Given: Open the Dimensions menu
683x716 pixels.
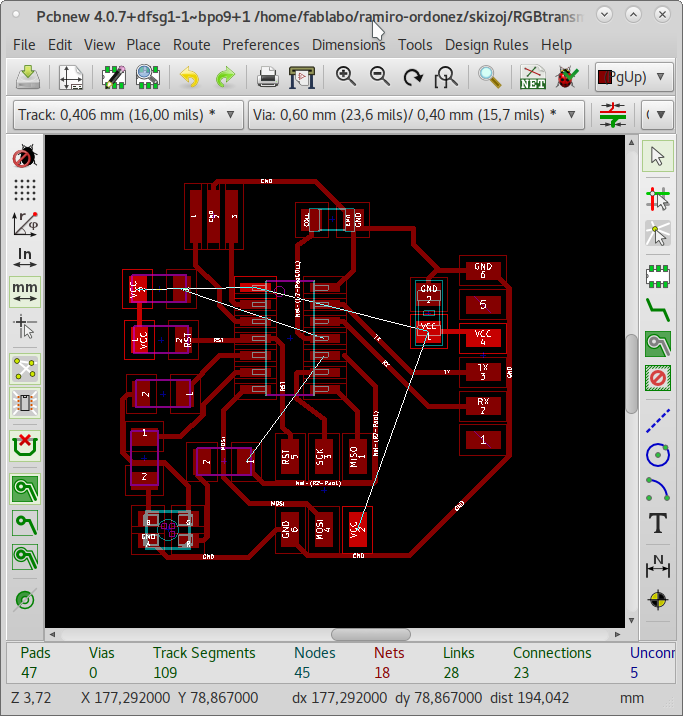Looking at the screenshot, I should (x=348, y=45).
